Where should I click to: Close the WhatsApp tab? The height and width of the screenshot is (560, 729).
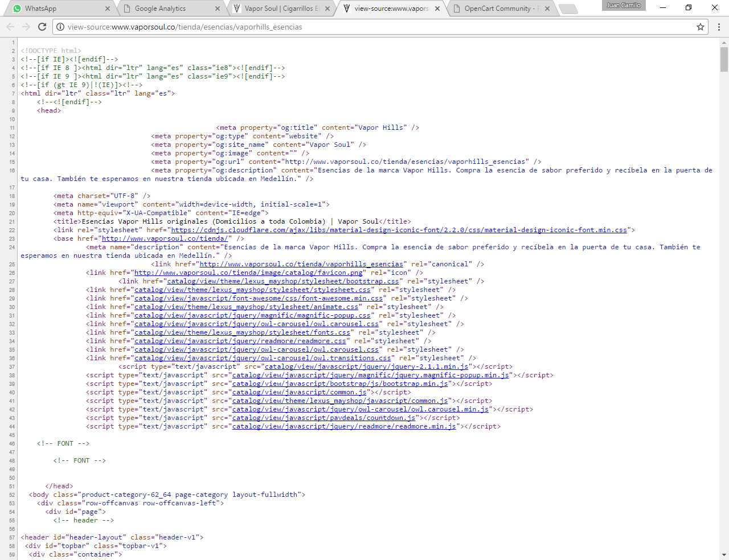click(x=108, y=9)
